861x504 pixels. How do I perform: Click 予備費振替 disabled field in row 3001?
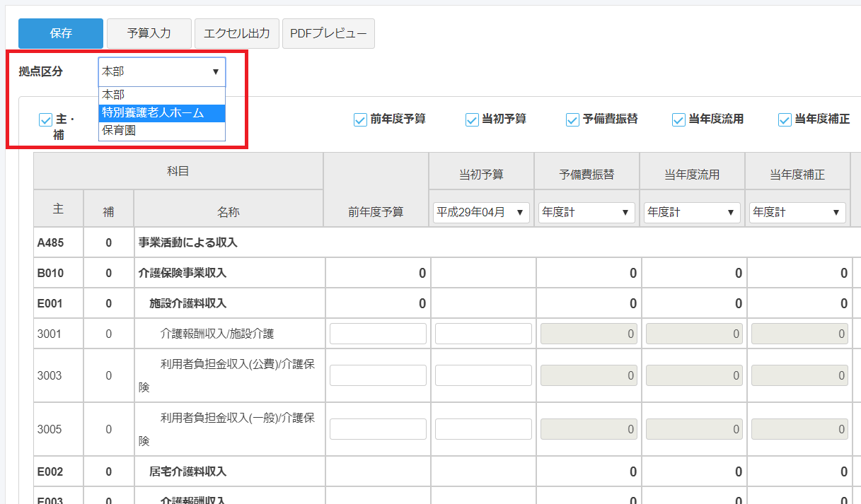point(589,334)
